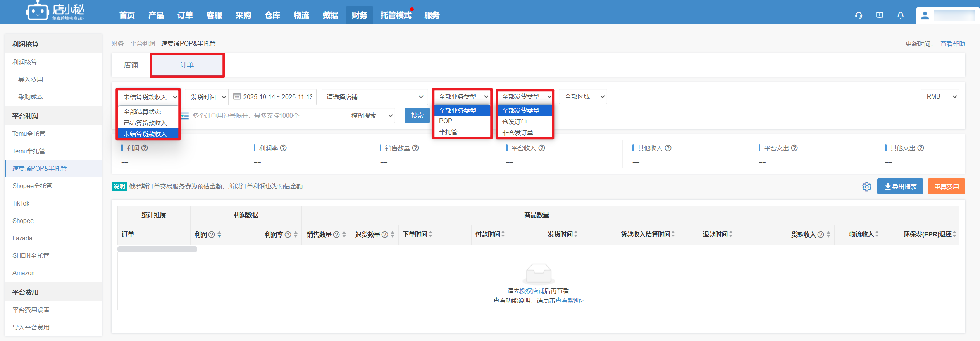Open the help book icon in header
The width and height of the screenshot is (980, 341).
[x=880, y=15]
